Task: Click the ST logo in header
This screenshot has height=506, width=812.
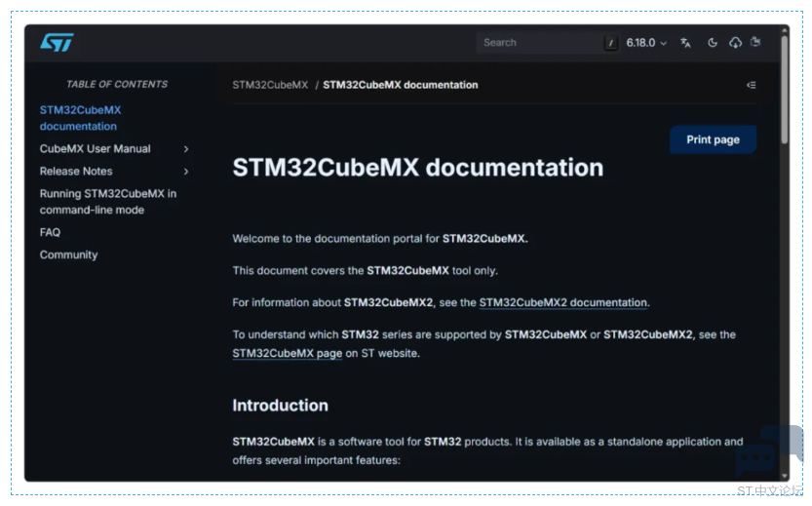Action: point(57,43)
